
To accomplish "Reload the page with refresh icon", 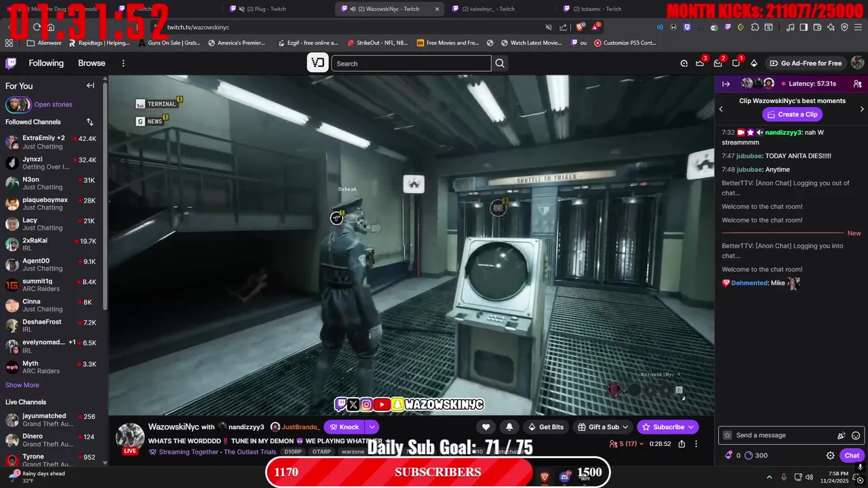I will click(37, 27).
